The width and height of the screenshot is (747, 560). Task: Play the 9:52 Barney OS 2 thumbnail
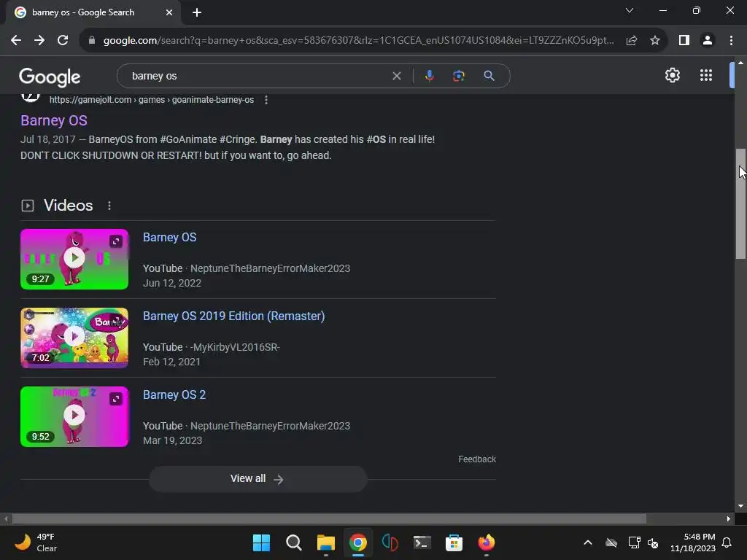click(74, 416)
